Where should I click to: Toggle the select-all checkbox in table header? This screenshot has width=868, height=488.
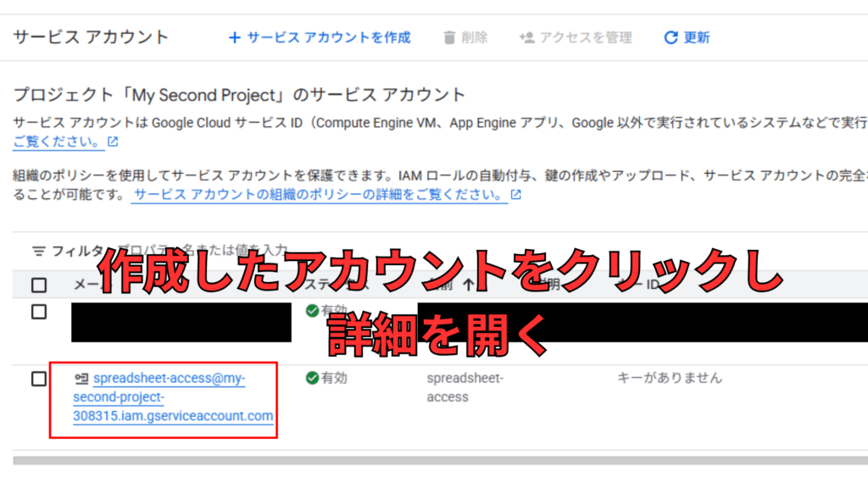pyautogui.click(x=39, y=286)
